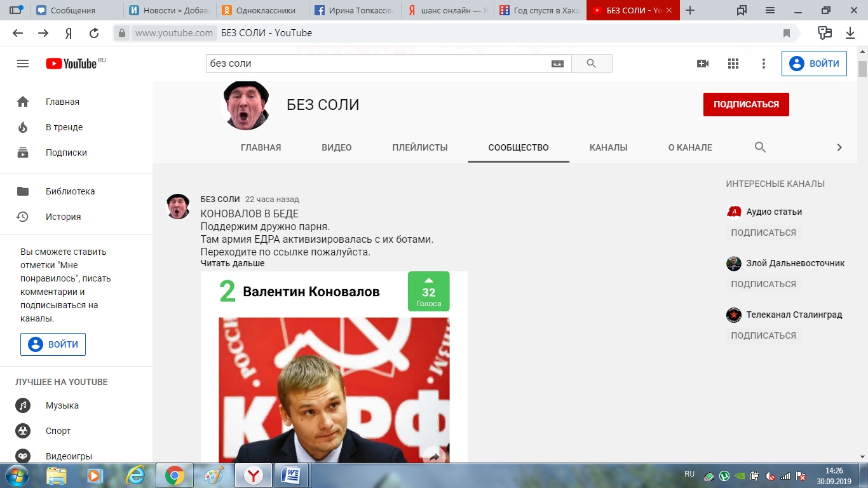Click the top-right ВОЙТИ sign-in button

(814, 64)
